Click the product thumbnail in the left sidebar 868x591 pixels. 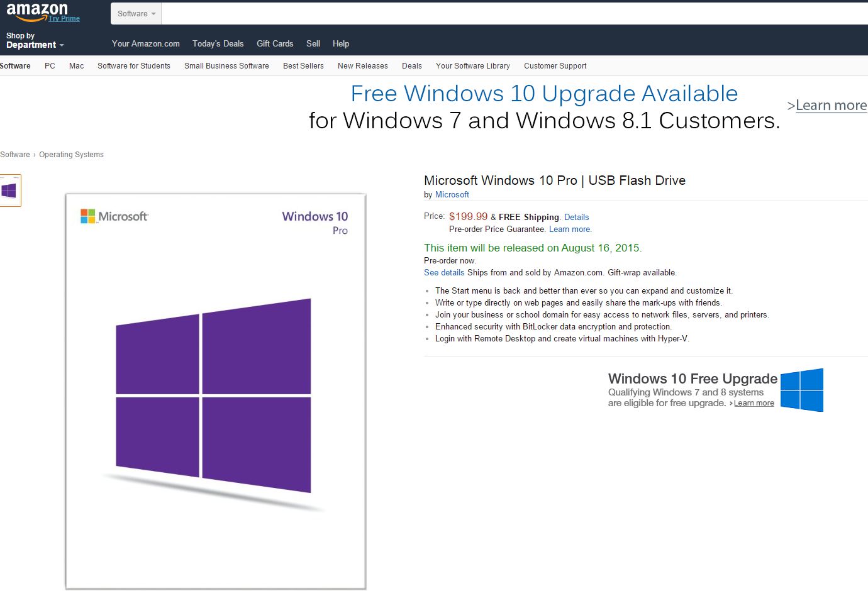pyautogui.click(x=9, y=189)
